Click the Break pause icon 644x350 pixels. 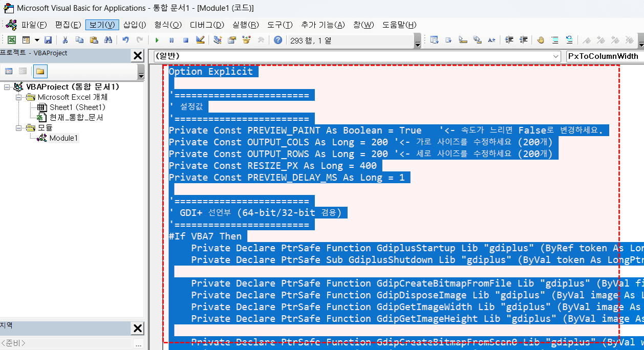171,40
